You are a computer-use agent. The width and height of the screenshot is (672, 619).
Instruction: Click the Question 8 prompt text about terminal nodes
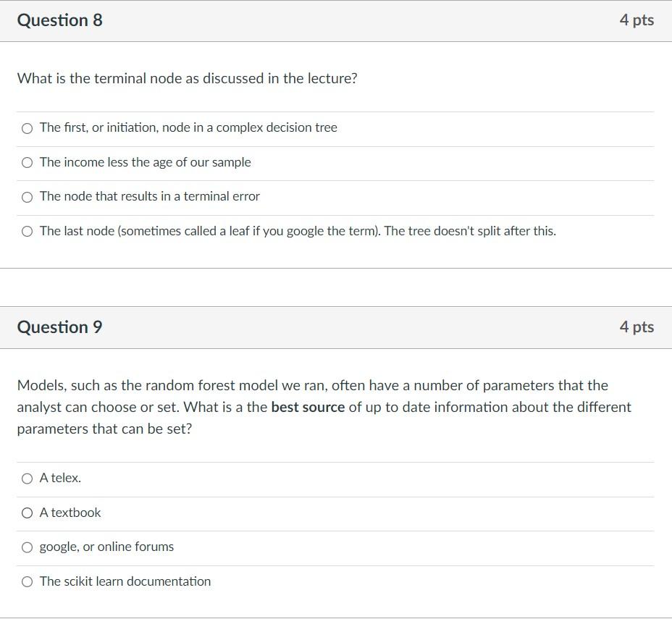point(187,78)
